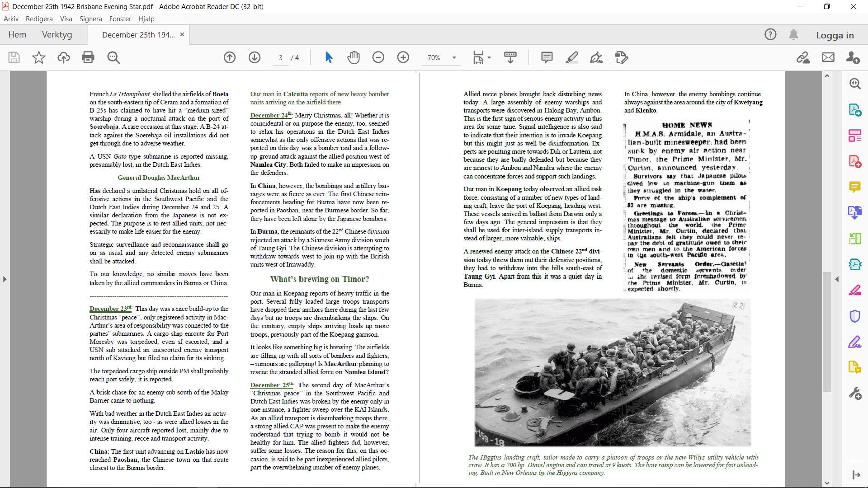
Task: Select the highlighter pen tool
Action: tap(572, 57)
